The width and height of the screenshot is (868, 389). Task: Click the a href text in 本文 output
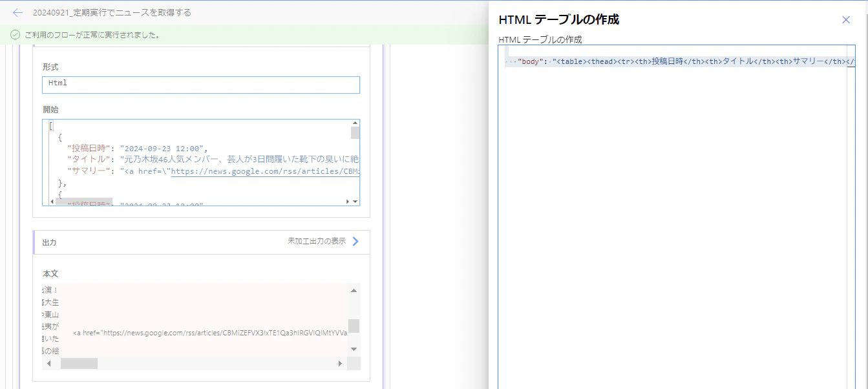(x=210, y=333)
